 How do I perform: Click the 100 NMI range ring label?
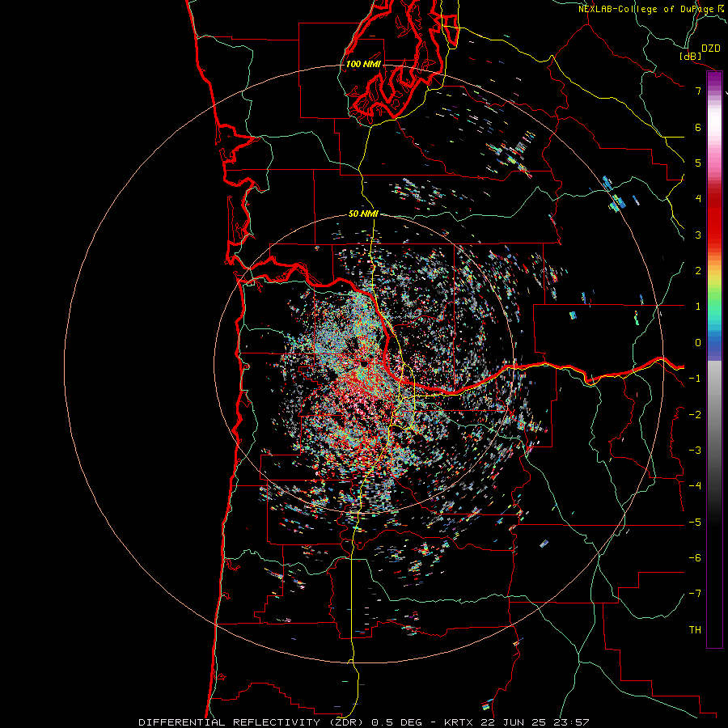[363, 64]
